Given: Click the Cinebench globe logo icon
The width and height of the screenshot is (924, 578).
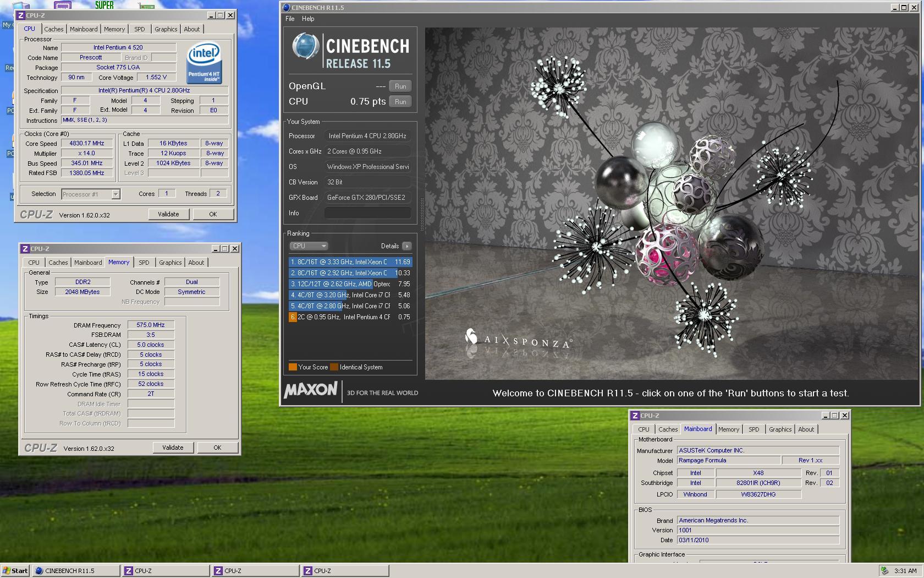Looking at the screenshot, I should tap(305, 46).
